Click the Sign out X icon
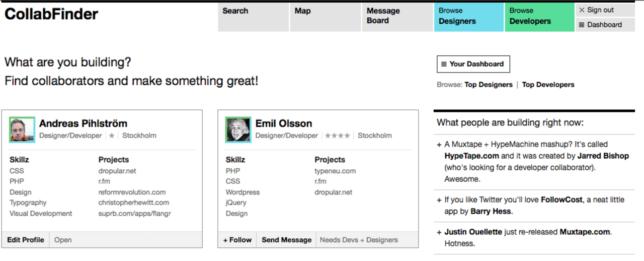 [582, 10]
